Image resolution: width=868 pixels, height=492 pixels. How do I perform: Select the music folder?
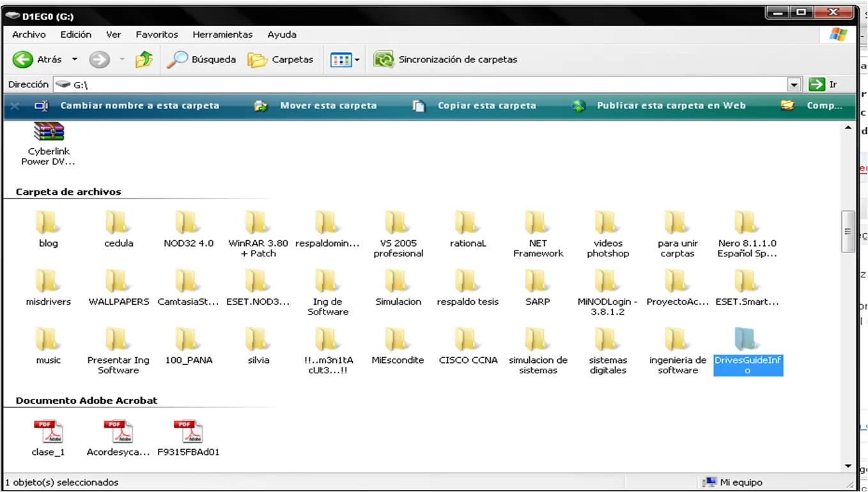49,346
